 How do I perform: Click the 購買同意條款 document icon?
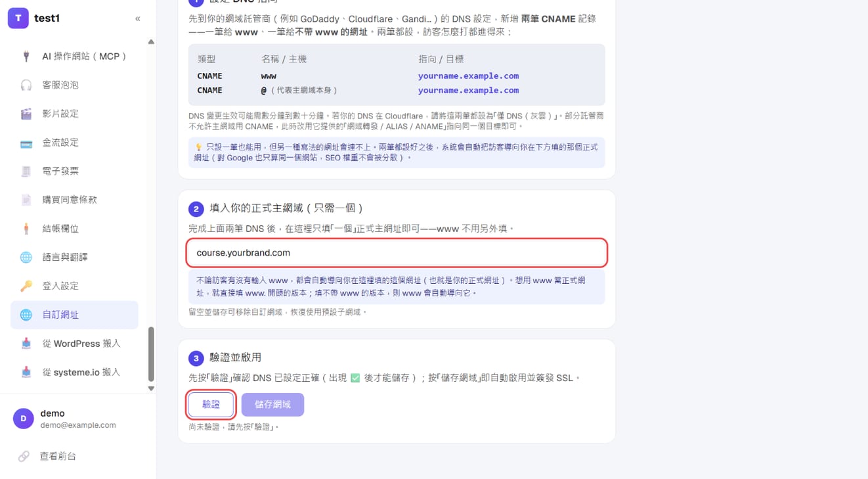(26, 200)
